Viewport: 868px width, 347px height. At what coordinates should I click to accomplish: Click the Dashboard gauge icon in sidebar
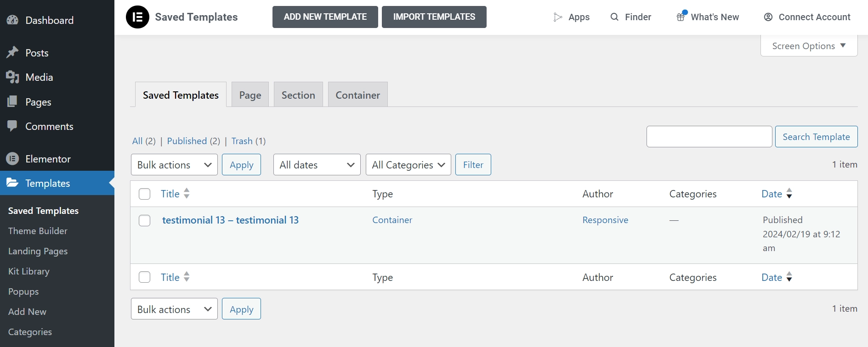12,20
